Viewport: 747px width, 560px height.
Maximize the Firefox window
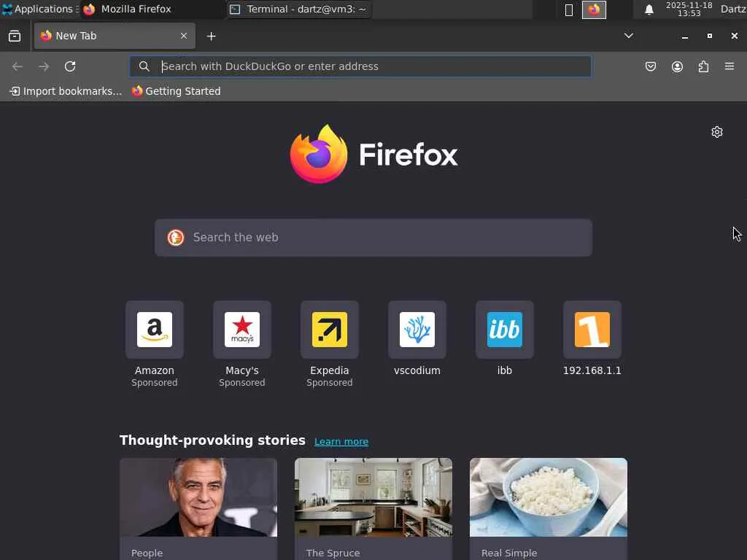coord(709,36)
